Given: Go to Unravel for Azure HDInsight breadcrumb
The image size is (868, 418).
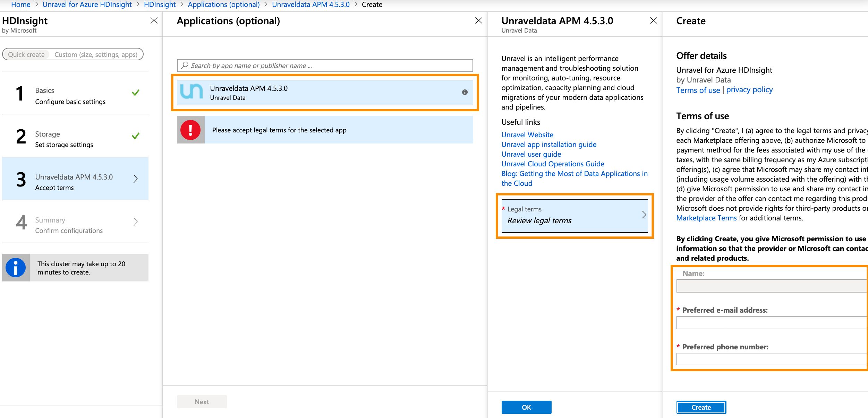Looking at the screenshot, I should 87,5.
